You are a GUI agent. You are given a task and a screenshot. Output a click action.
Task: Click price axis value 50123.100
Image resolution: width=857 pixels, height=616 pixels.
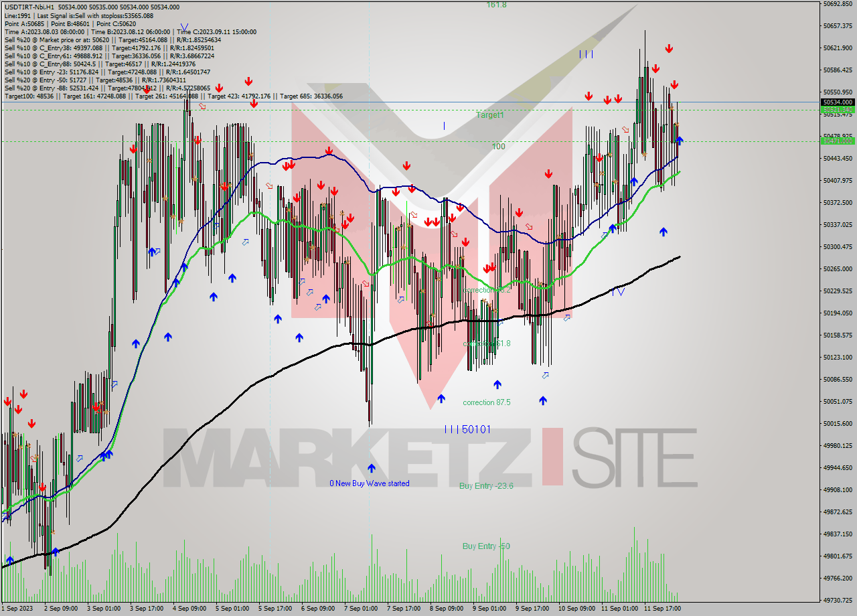pos(838,357)
